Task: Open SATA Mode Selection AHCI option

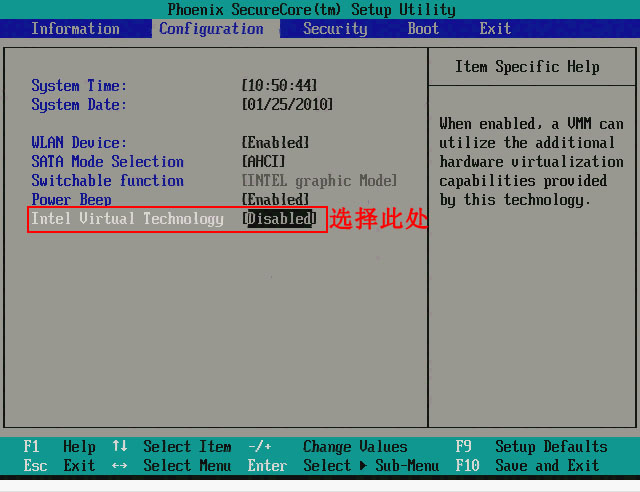Action: [x=264, y=162]
